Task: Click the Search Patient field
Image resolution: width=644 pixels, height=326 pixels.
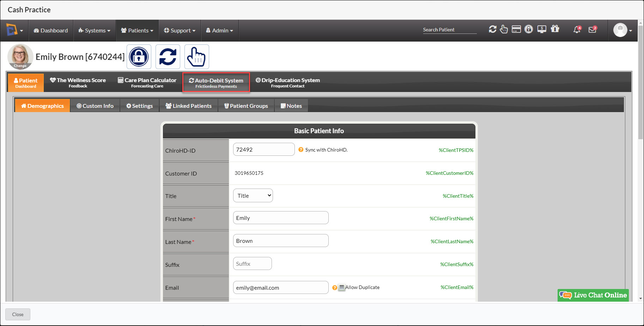Action: (450, 30)
